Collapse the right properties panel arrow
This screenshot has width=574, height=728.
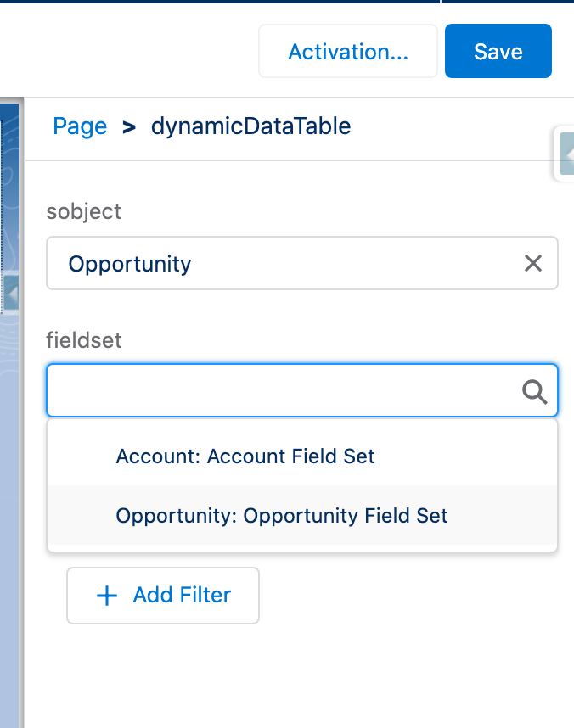pyautogui.click(x=567, y=154)
